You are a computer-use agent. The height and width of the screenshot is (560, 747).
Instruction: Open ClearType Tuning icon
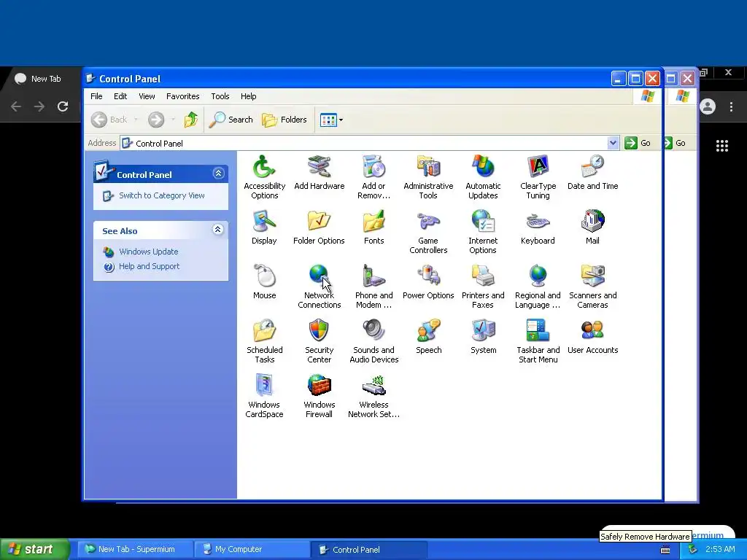point(538,177)
